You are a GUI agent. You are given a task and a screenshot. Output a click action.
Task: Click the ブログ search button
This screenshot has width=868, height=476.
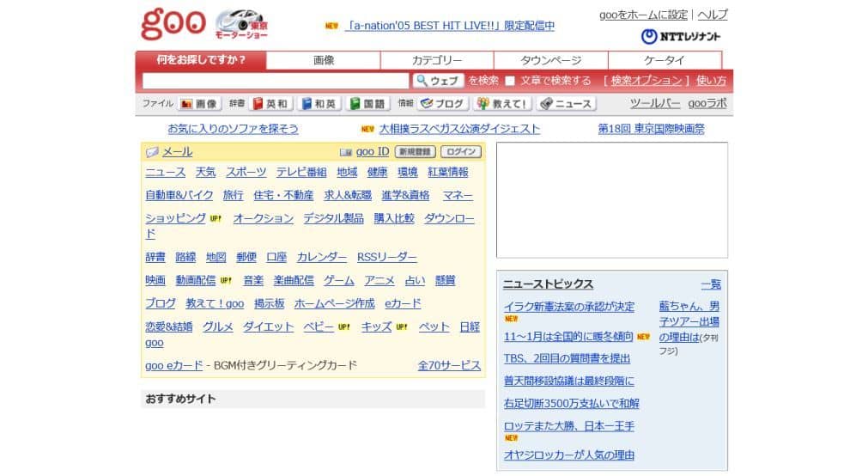pos(443,104)
